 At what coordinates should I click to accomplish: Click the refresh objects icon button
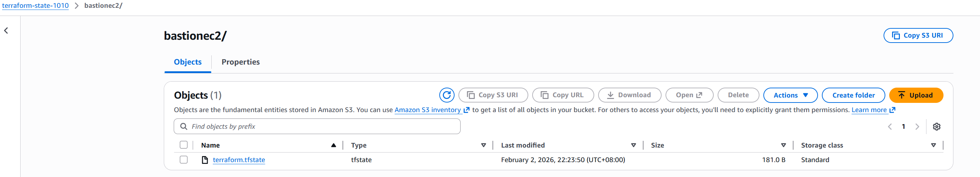pos(447,95)
